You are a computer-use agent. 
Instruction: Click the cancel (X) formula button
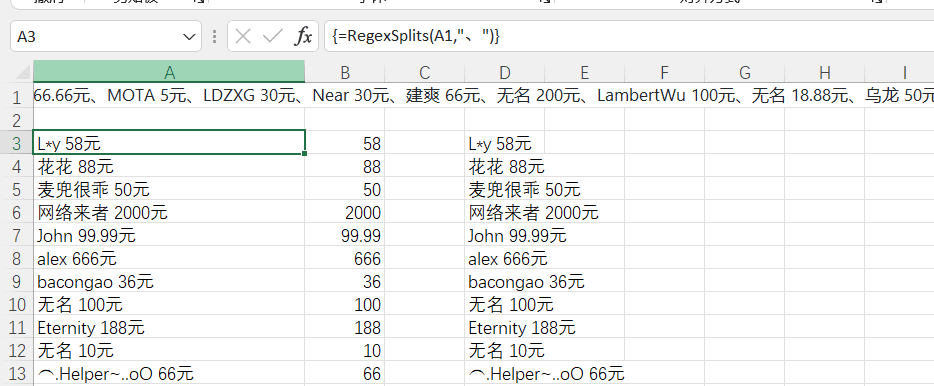(242, 36)
